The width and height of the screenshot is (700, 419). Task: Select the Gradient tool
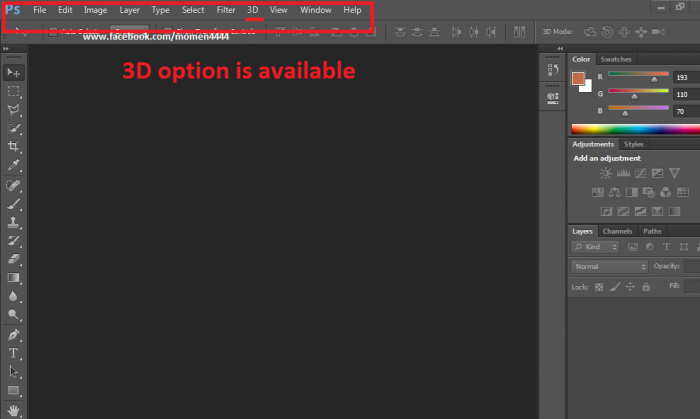tap(13, 278)
